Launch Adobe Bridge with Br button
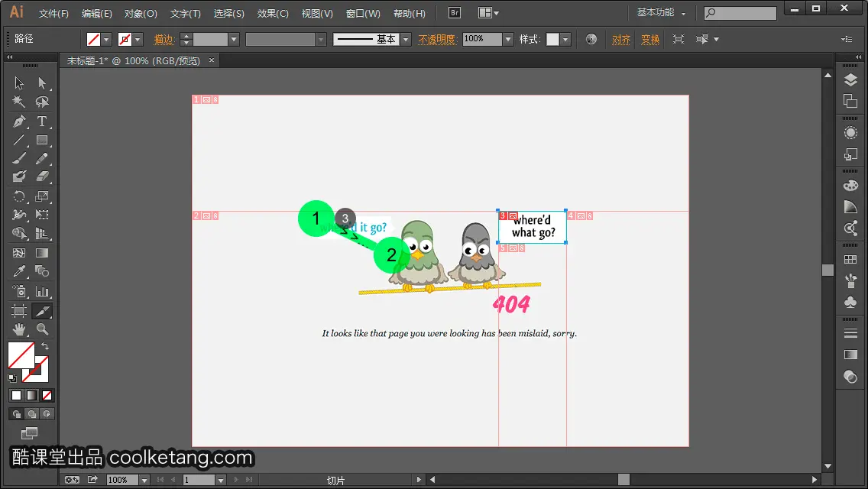This screenshot has width=868, height=489. click(x=455, y=13)
